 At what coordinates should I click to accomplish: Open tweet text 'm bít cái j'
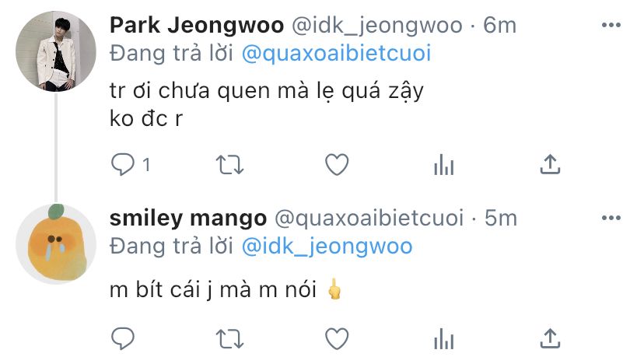(x=161, y=289)
